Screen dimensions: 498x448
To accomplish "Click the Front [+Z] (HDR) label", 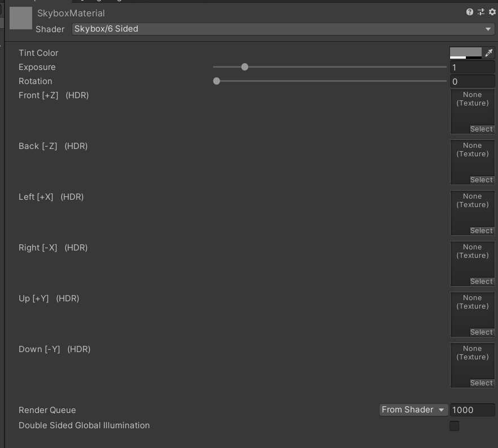I will coord(54,95).
